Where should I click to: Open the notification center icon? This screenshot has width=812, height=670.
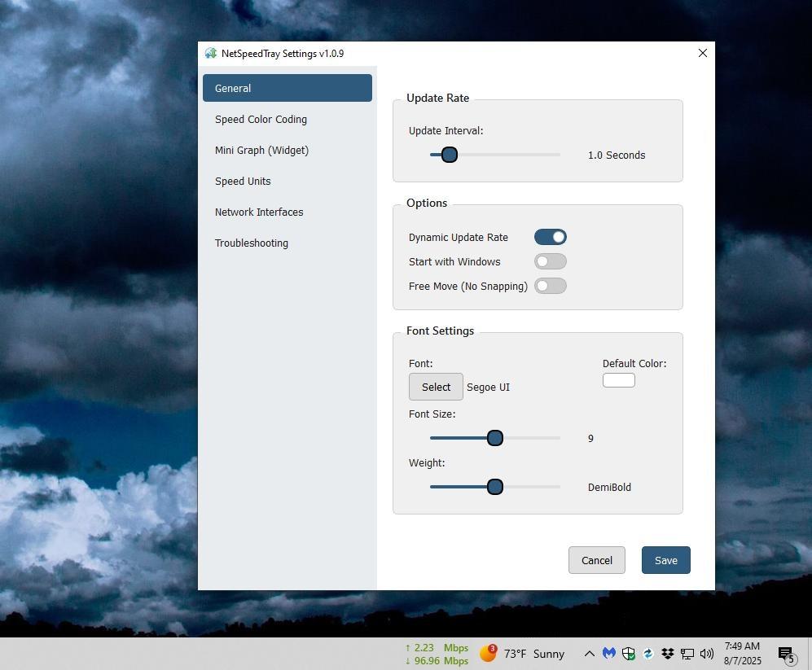click(786, 654)
